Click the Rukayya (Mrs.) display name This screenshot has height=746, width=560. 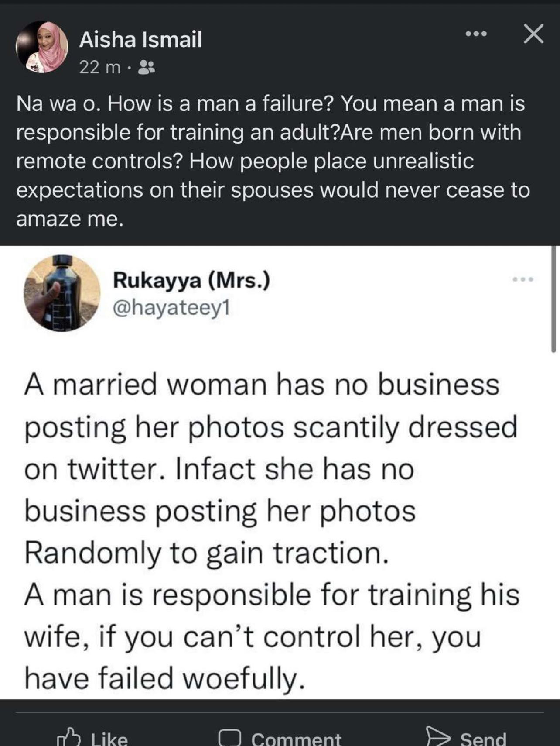click(191, 280)
